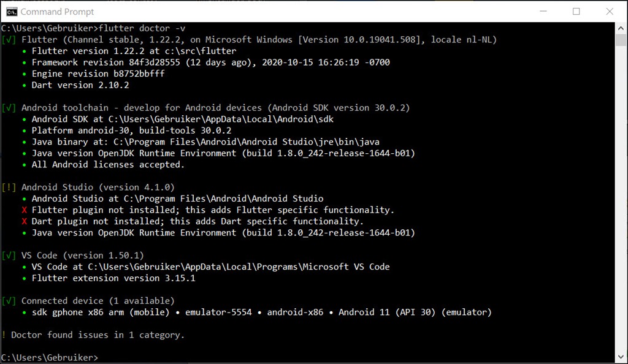This screenshot has width=628, height=364.
Task: Click the check mark beside Connected device
Action: point(9,301)
